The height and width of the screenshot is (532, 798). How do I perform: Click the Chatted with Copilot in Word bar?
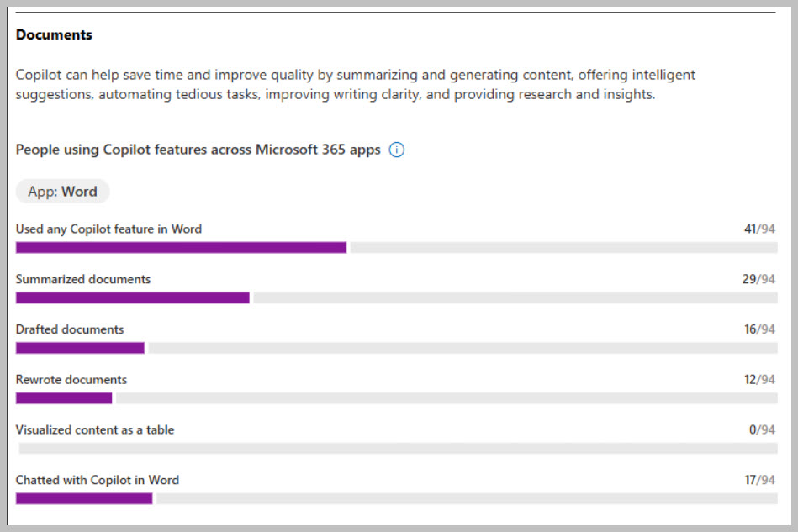point(84,498)
